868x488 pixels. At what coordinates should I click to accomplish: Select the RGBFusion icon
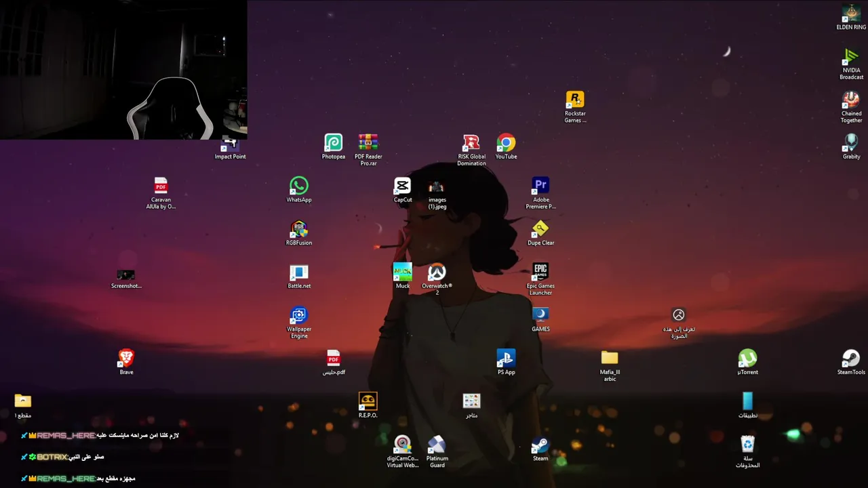(x=299, y=233)
